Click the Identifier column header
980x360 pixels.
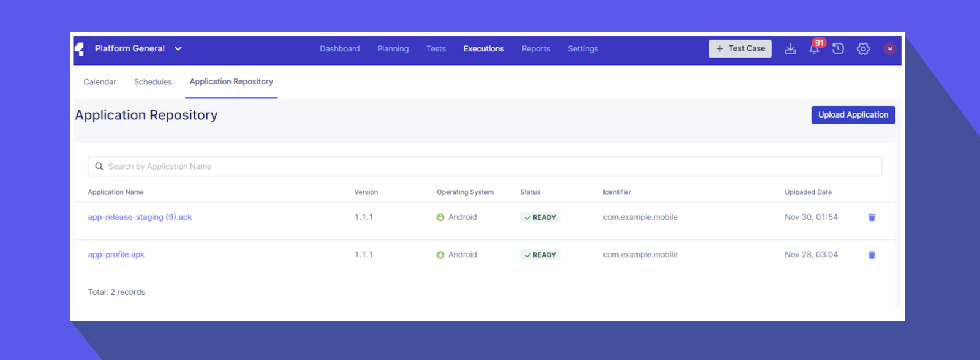(x=617, y=192)
